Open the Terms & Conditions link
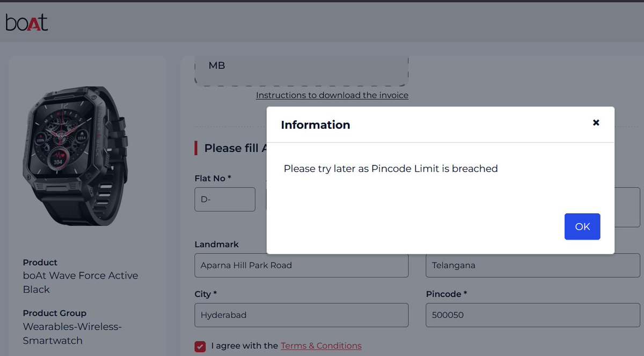This screenshot has width=644, height=356. pos(321,346)
